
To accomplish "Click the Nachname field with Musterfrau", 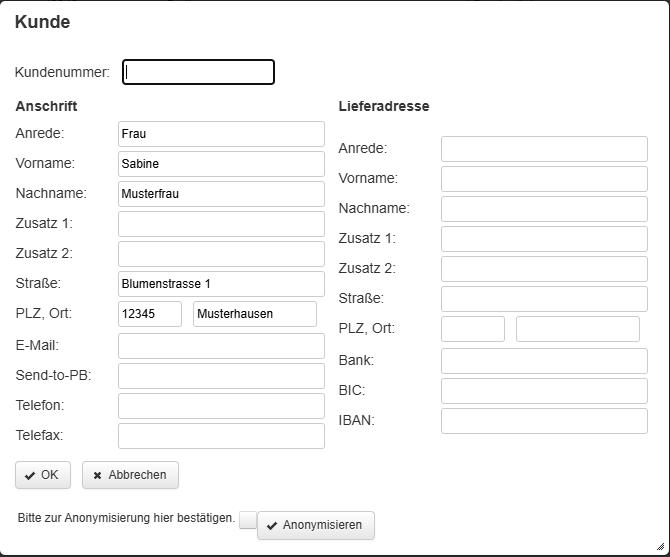I will (221, 194).
